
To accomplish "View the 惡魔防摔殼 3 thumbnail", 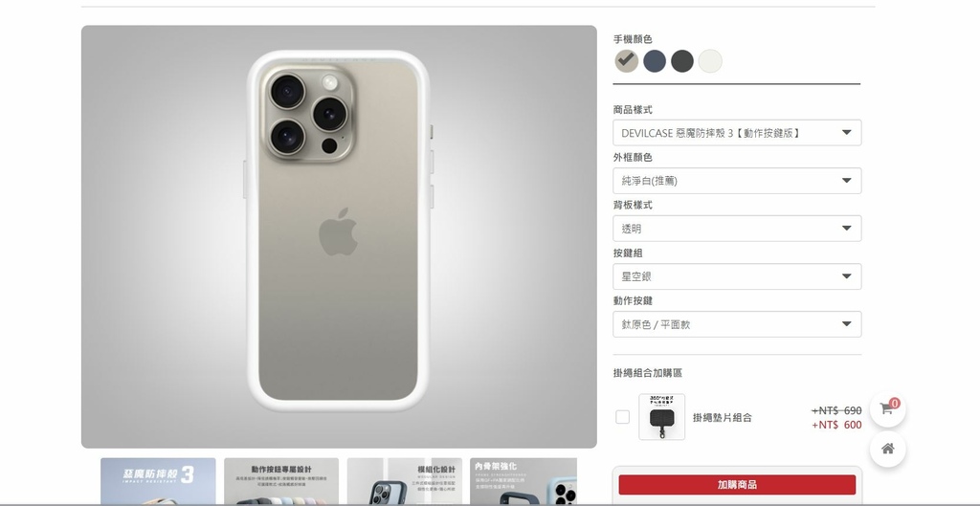I will [x=158, y=482].
